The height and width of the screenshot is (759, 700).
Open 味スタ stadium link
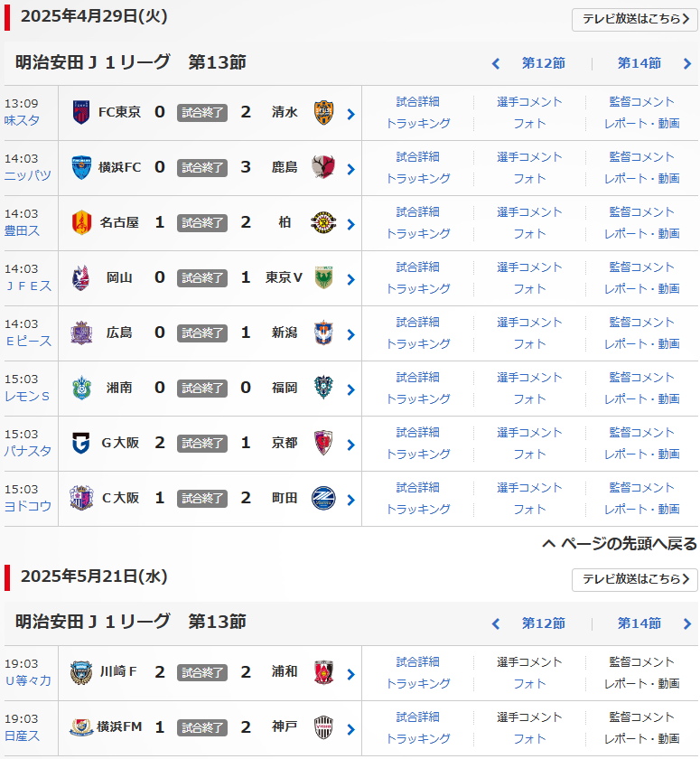pyautogui.click(x=22, y=120)
